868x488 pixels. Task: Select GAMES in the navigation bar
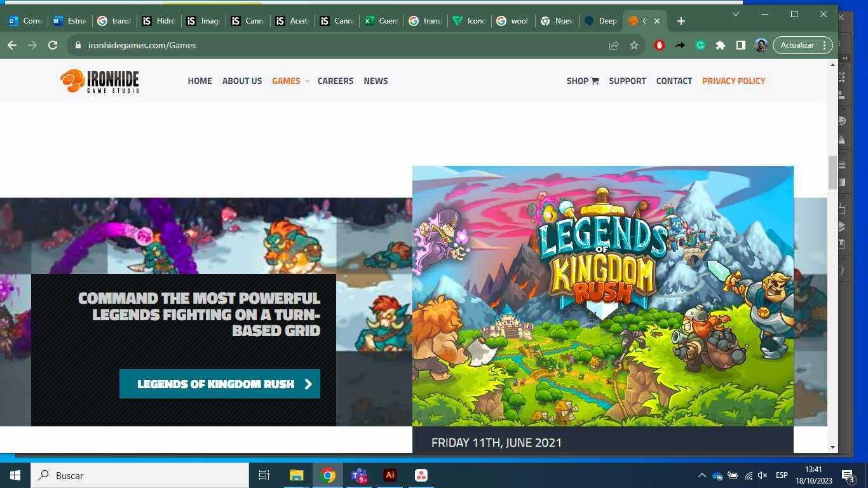point(286,81)
